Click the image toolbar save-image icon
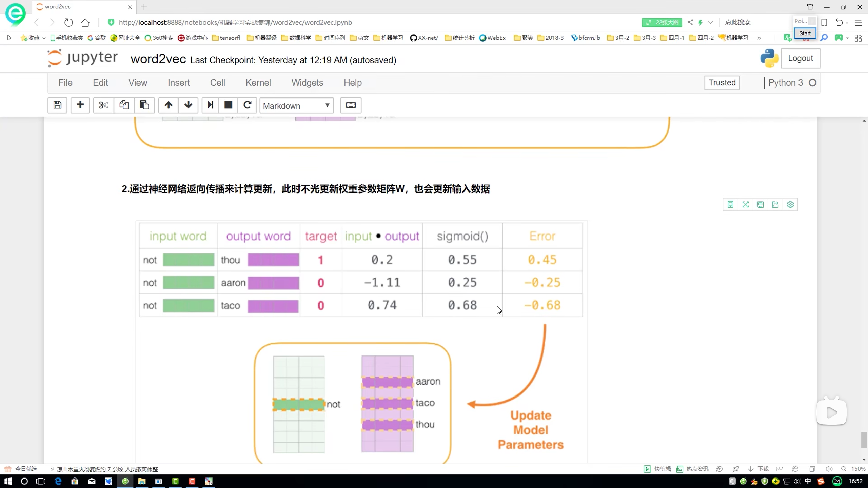868x488 pixels. pyautogui.click(x=760, y=204)
